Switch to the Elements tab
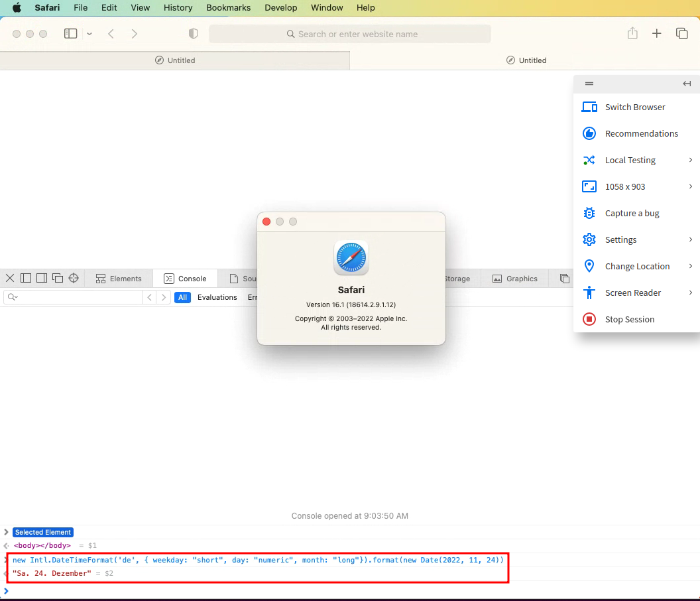This screenshot has width=700, height=601. [119, 279]
